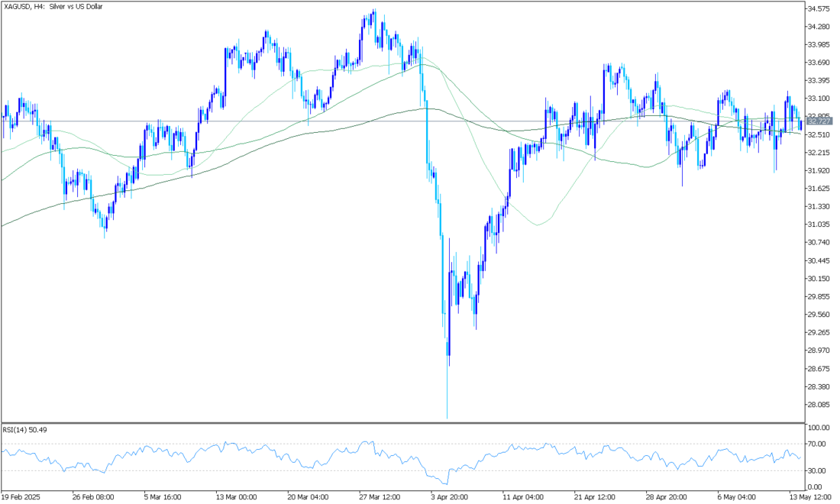Click the 29.560 price axis label

pos(819,315)
